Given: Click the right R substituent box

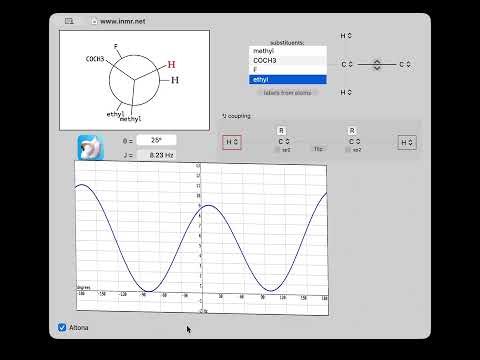Looking at the screenshot, I should point(352,131).
